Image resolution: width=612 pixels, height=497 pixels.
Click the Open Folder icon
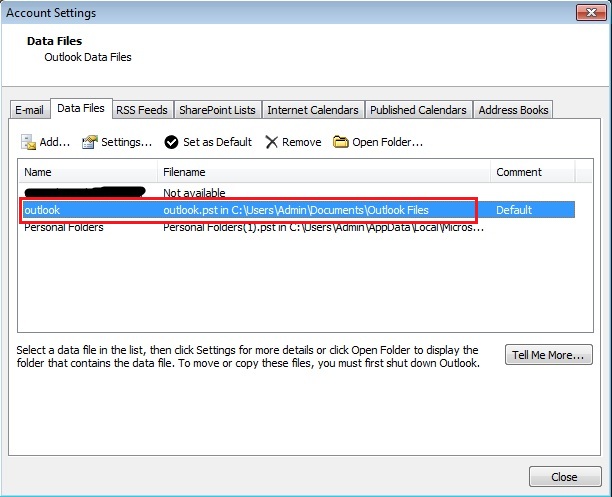pos(341,142)
